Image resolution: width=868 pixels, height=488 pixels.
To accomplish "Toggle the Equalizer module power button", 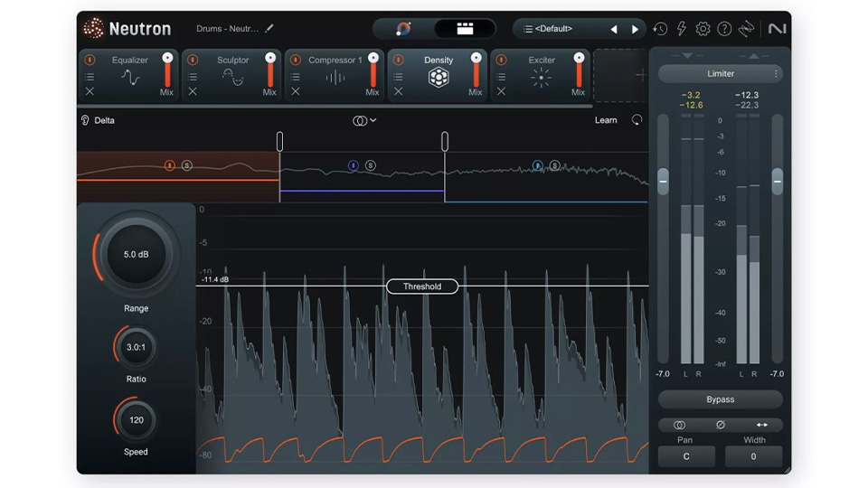I will pos(90,61).
